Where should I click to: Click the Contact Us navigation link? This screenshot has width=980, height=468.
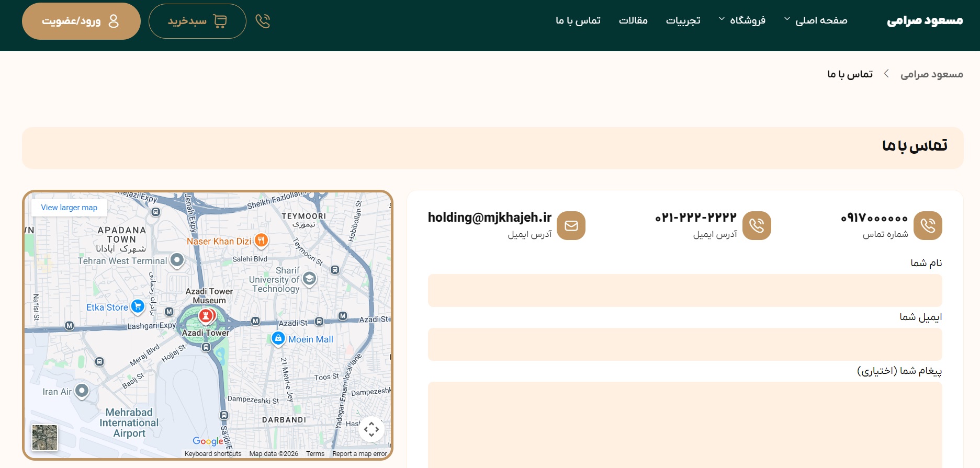click(x=578, y=20)
